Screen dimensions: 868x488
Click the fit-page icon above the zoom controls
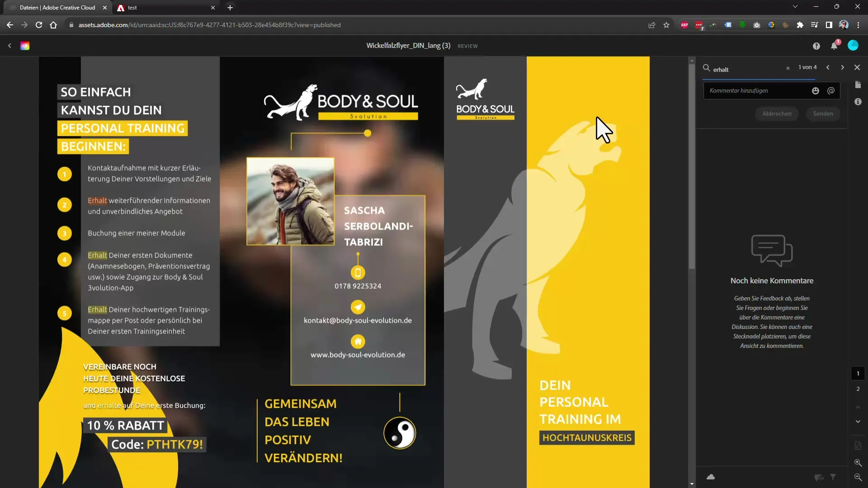click(x=858, y=446)
